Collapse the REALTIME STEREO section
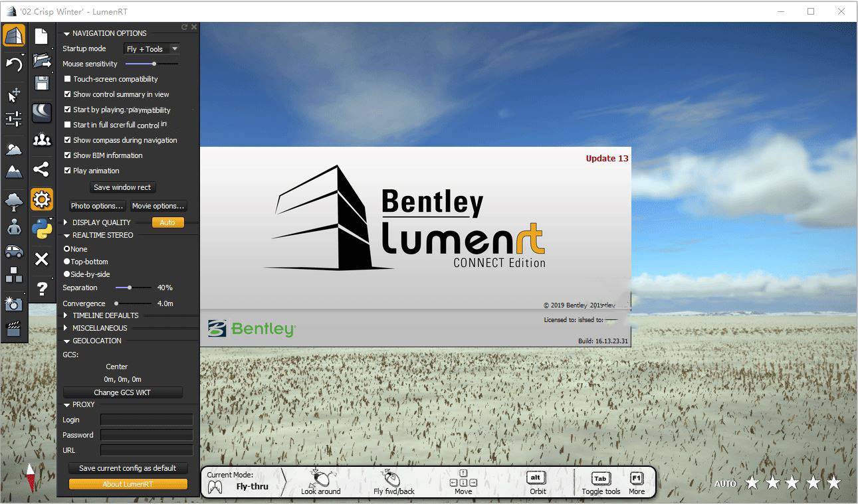 pos(66,236)
